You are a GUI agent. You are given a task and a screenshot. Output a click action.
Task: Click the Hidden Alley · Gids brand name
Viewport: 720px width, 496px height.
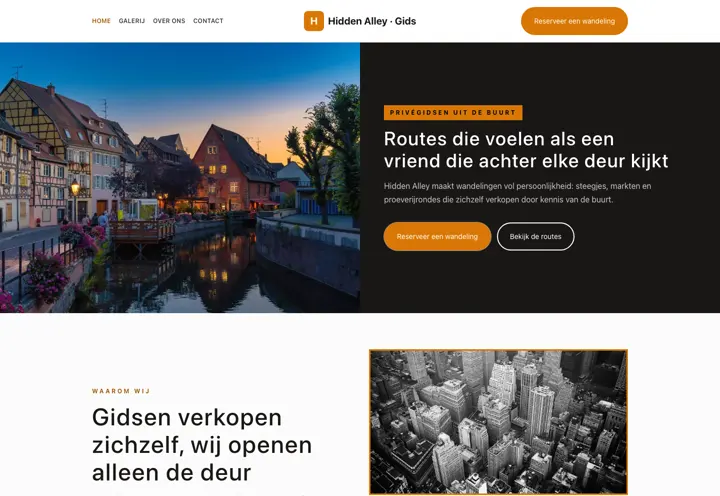[372, 21]
